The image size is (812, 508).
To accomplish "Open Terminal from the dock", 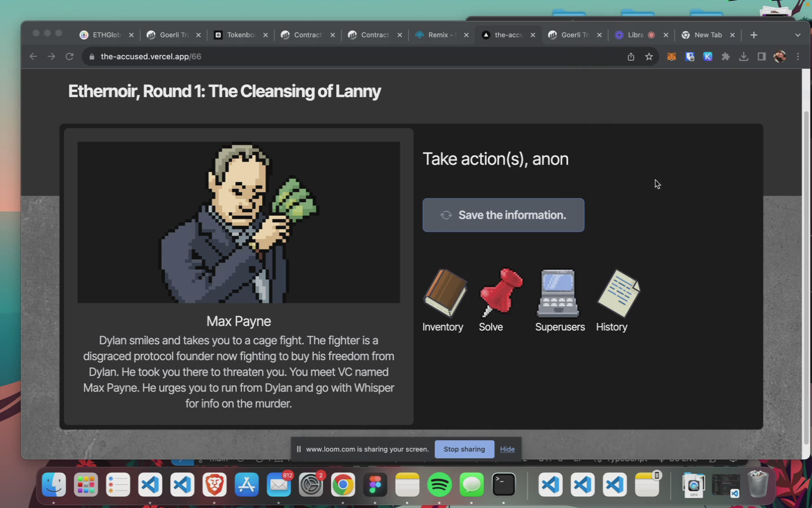I will tap(504, 485).
